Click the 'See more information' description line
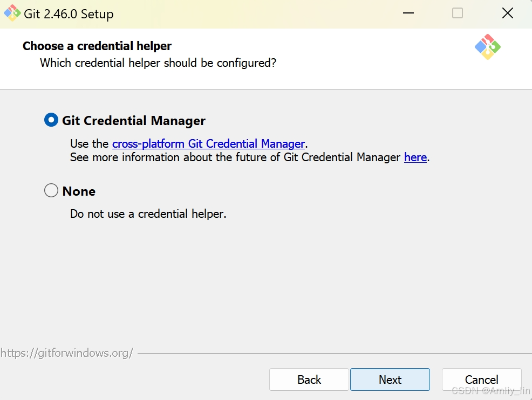This screenshot has height=400, width=532. click(x=250, y=157)
